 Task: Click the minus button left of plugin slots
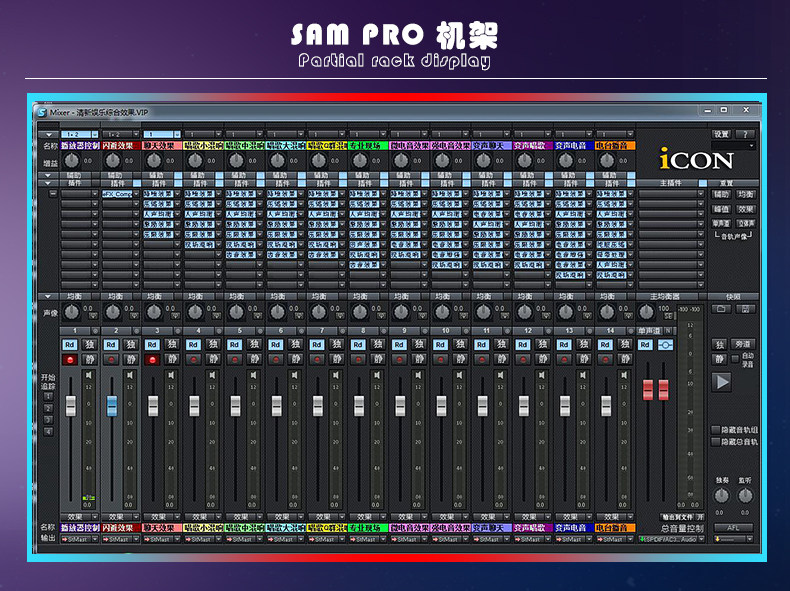pyautogui.click(x=52, y=193)
